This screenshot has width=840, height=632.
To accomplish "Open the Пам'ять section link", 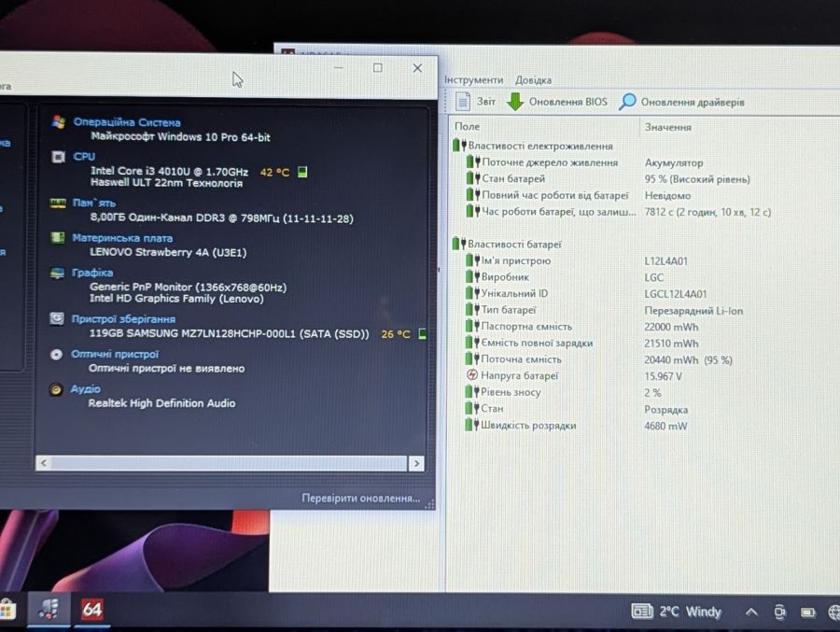I will pos(93,204).
